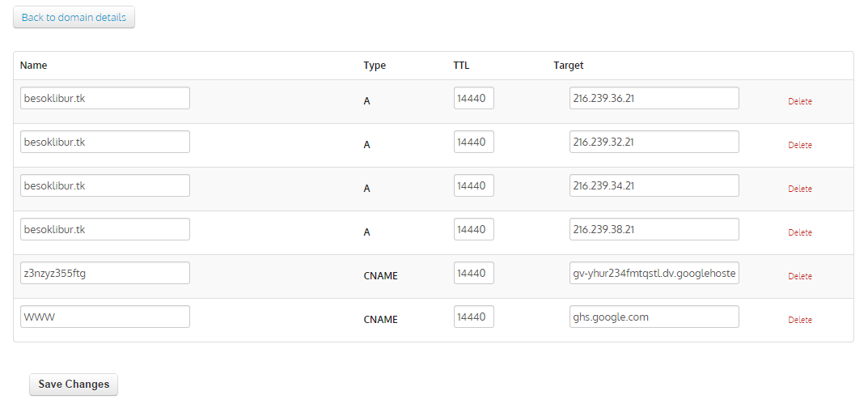Delete the 216.239.36.21 A record
This screenshot has width=868, height=404.
[x=799, y=102]
